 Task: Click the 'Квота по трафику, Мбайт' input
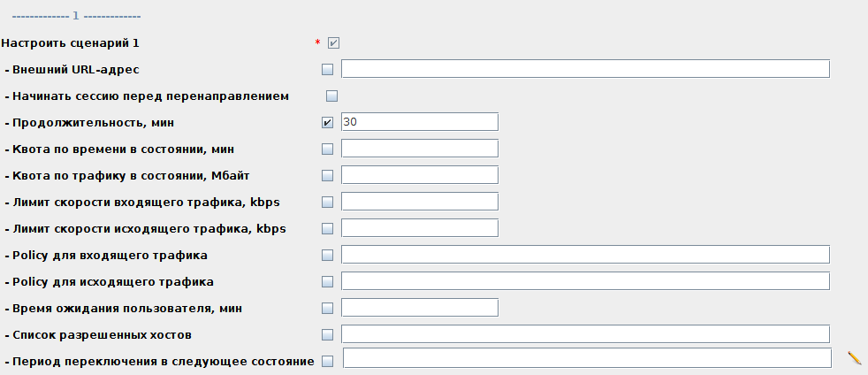pos(420,175)
